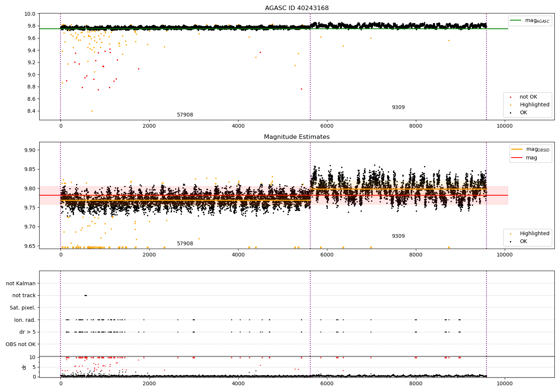Click the 'Ion. rad.' row label
This screenshot has width=560, height=392.
coord(25,320)
